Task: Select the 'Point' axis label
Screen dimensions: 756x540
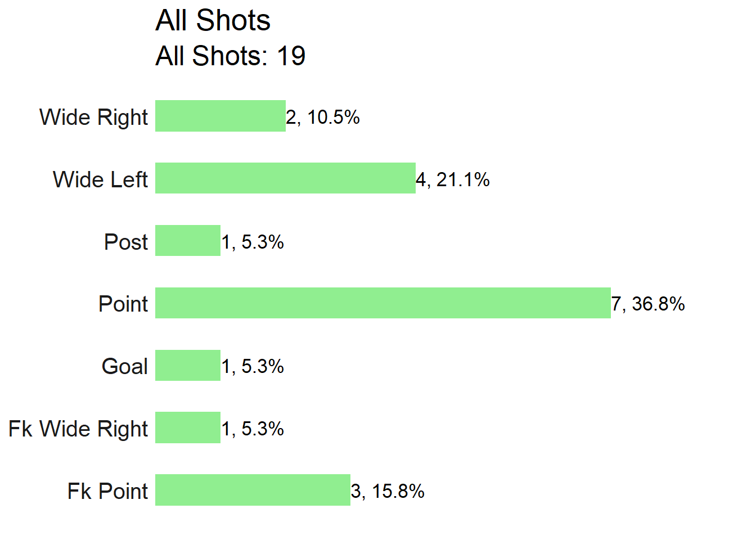Action: click(x=123, y=304)
